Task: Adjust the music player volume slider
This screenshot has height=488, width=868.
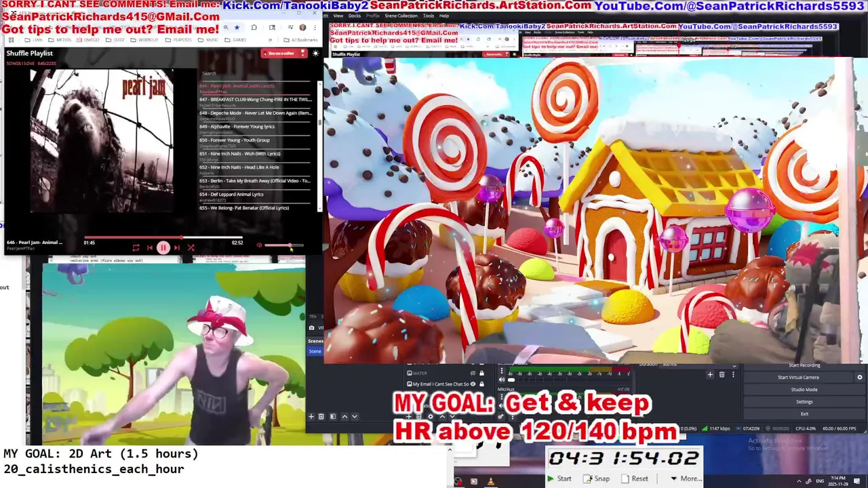Action: point(284,245)
